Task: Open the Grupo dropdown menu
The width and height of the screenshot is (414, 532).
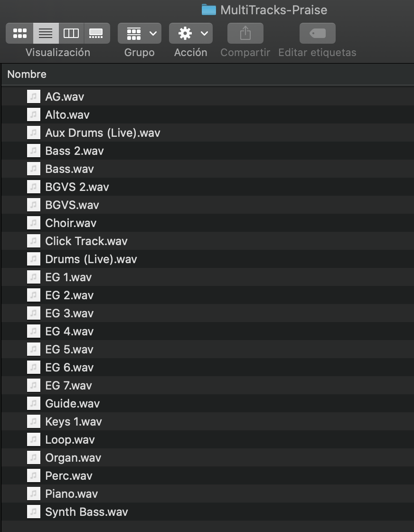Action: [140, 33]
